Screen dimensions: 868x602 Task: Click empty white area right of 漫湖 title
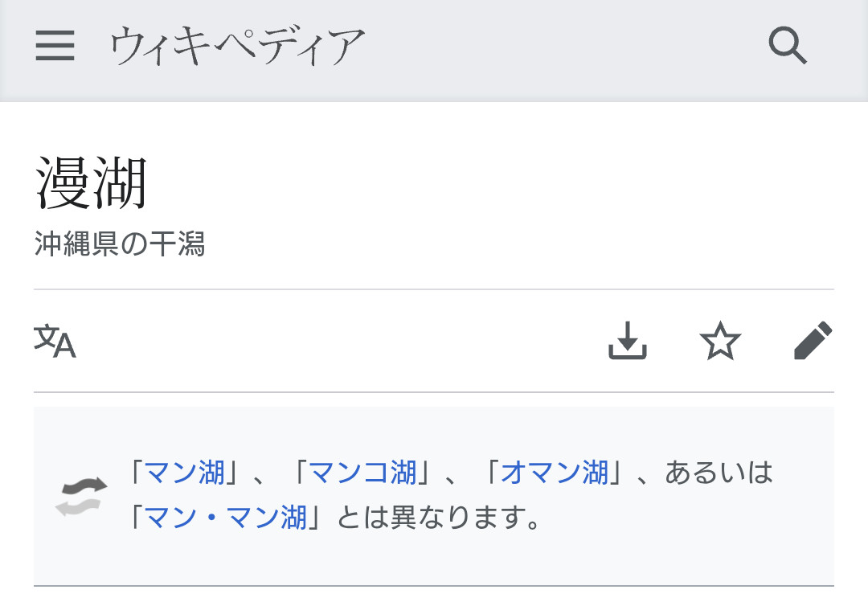point(482,183)
